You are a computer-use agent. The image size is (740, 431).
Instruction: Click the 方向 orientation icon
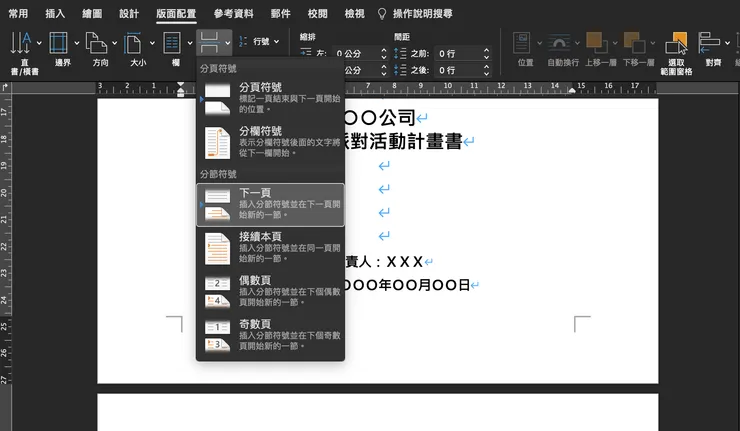pos(96,43)
